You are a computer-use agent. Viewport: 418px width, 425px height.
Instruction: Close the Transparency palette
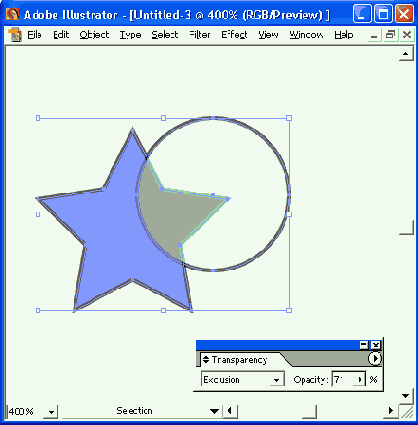(x=376, y=345)
